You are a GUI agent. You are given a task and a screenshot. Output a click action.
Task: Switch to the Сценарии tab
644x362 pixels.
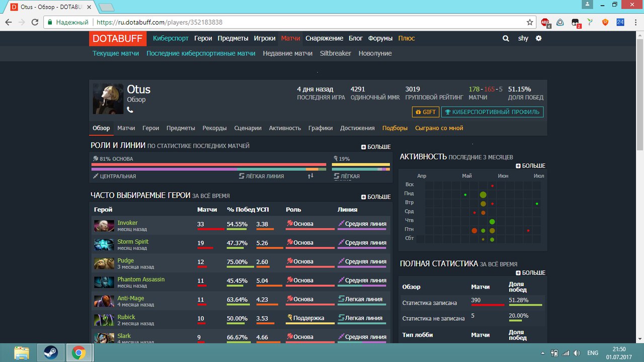point(248,128)
